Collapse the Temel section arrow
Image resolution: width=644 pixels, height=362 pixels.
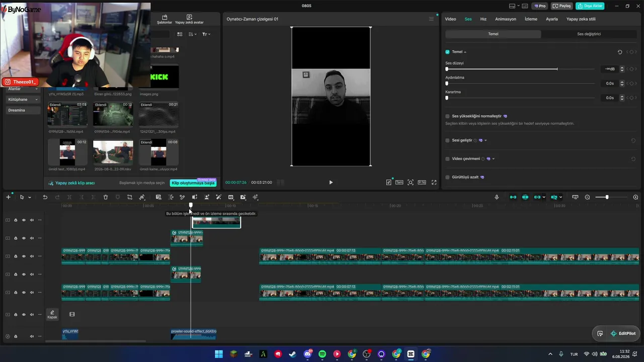click(x=465, y=52)
